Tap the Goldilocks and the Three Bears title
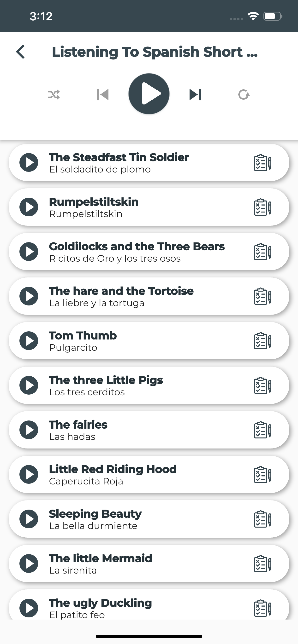The image size is (298, 644). click(137, 247)
